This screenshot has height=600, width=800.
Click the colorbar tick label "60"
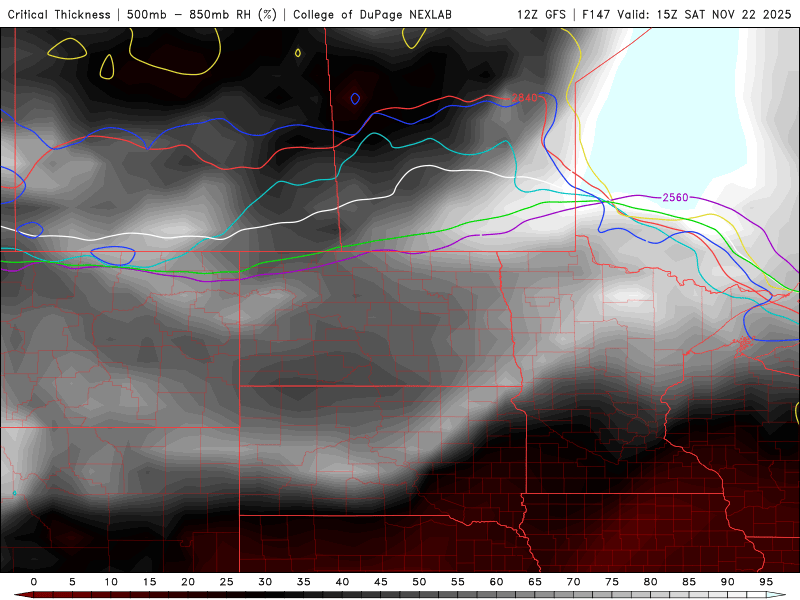[496, 582]
